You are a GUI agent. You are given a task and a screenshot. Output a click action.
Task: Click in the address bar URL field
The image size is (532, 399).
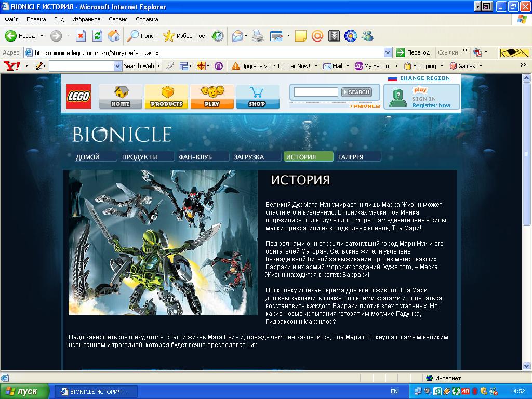point(205,52)
